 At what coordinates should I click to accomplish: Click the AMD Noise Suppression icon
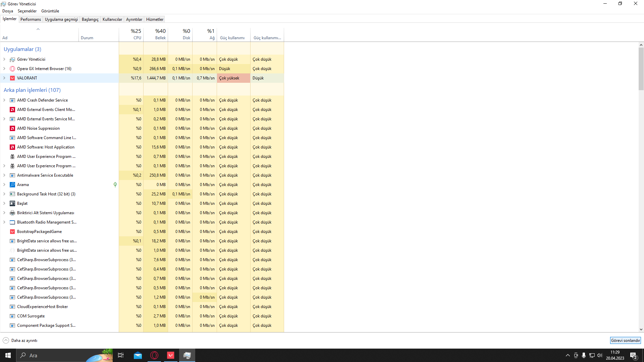[12, 128]
